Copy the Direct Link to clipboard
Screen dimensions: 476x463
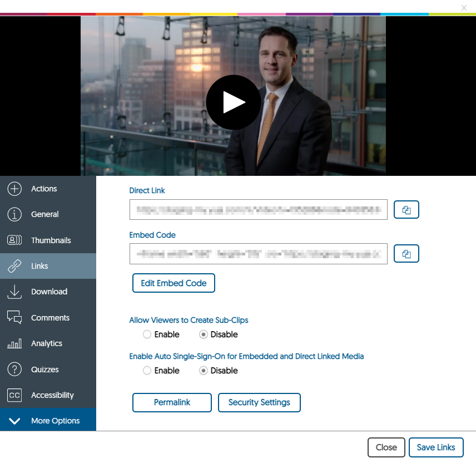[406, 210]
